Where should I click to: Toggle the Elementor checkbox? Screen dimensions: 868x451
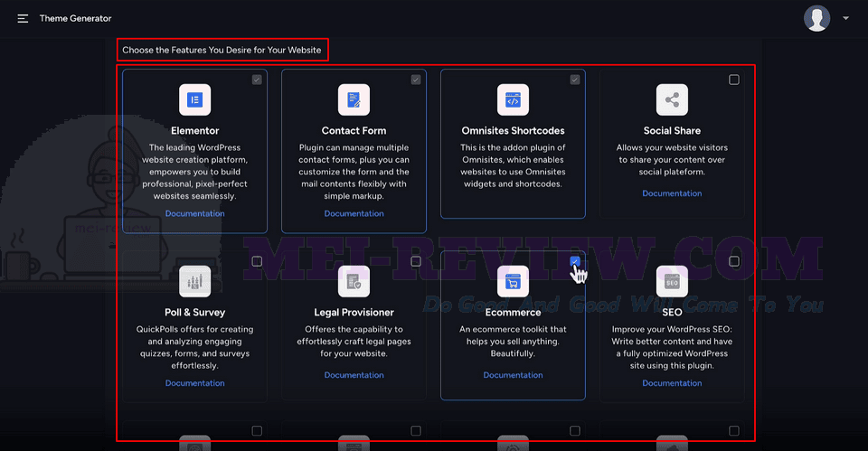(x=257, y=80)
